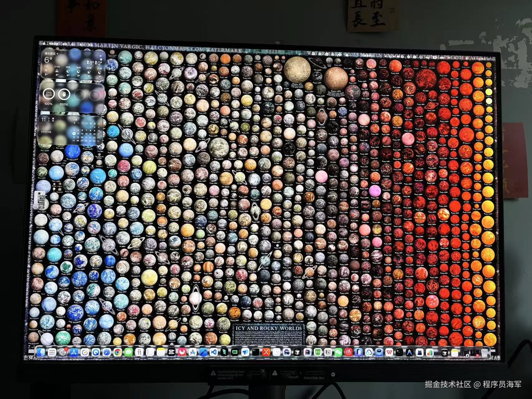Open Notion from the Dock
Screen dimensions: 532x399
coord(328,352)
